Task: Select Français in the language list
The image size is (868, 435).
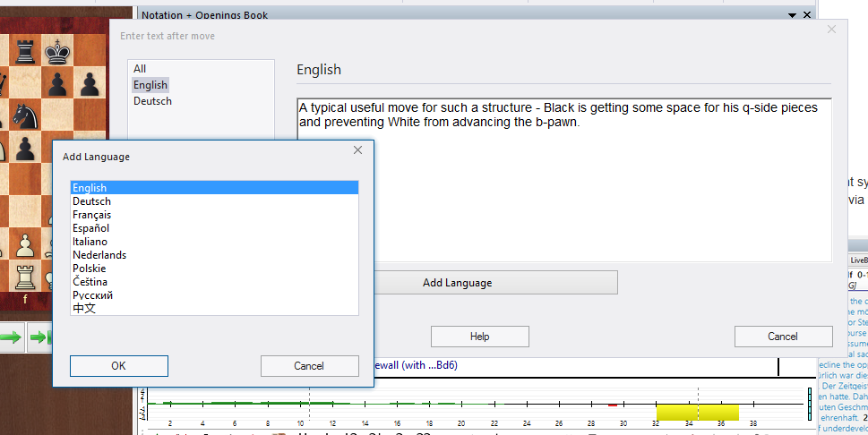Action: click(91, 215)
